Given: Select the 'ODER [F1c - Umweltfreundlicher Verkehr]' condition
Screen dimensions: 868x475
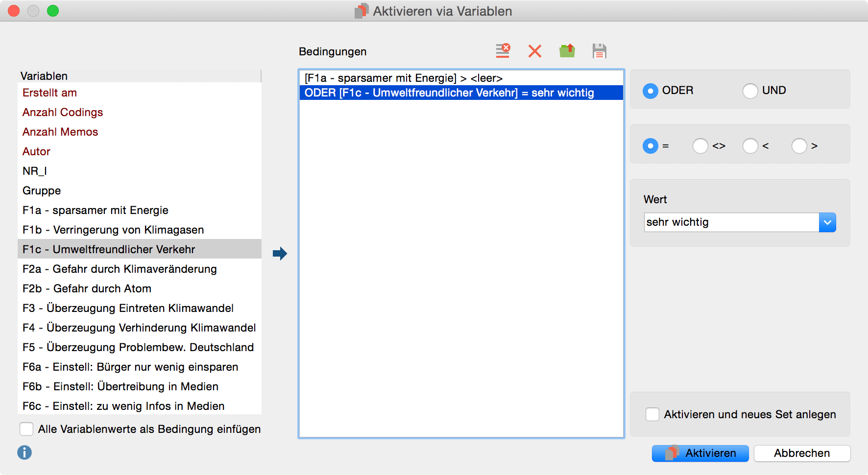Looking at the screenshot, I should point(461,93).
